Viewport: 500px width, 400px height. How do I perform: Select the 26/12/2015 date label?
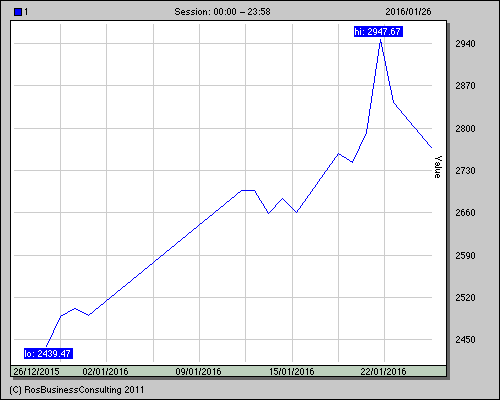[x=36, y=371]
